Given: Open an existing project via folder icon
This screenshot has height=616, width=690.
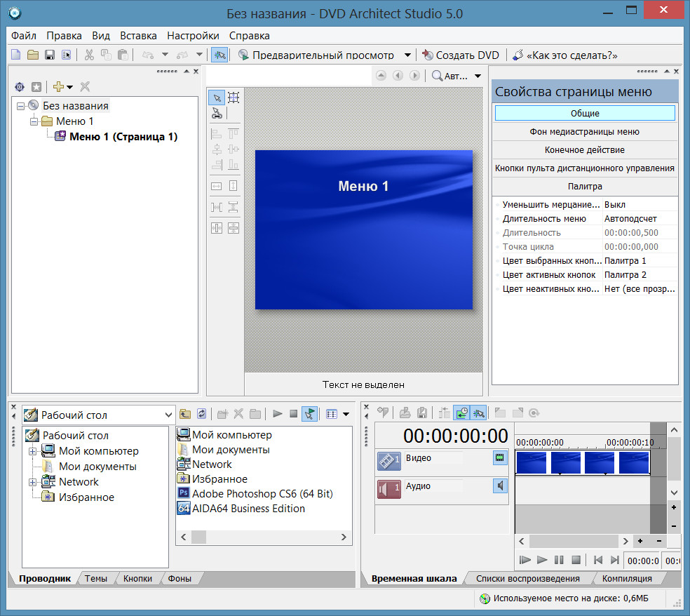Looking at the screenshot, I should (32, 55).
